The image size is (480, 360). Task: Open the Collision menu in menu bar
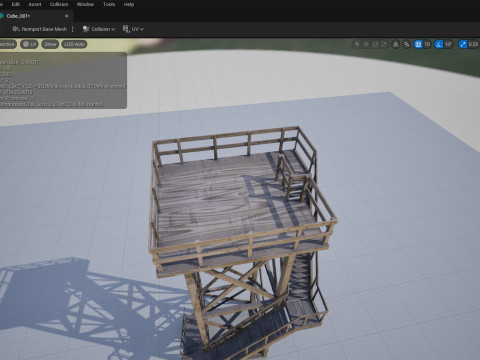click(x=59, y=4)
